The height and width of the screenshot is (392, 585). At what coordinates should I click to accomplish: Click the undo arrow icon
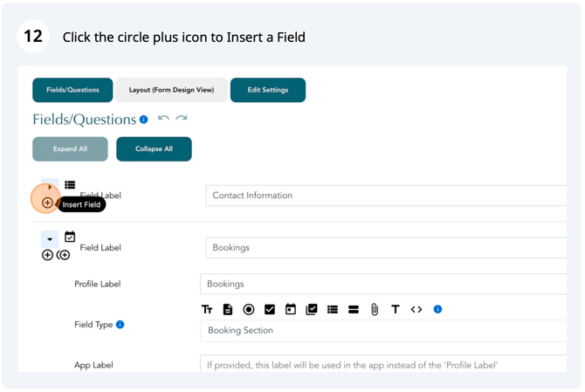(x=163, y=118)
